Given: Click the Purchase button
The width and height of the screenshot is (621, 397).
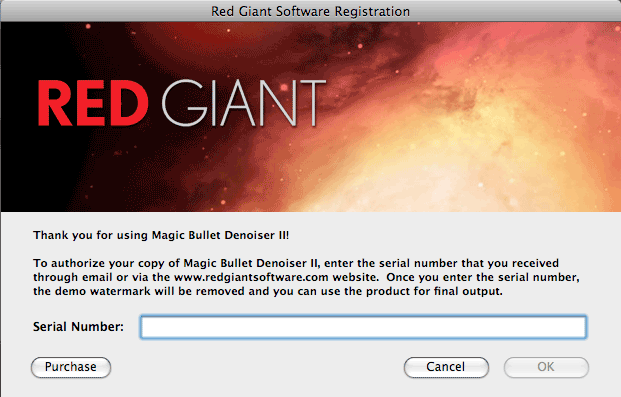Looking at the screenshot, I should [x=71, y=367].
